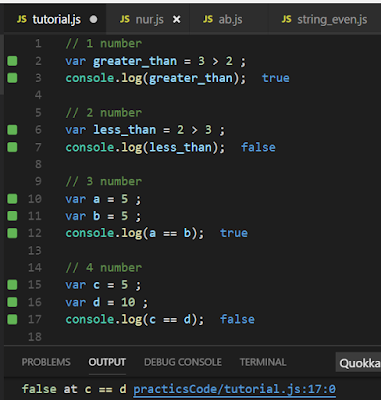Click Quokka green marker on line 6
381x400 pixels.
[12, 130]
